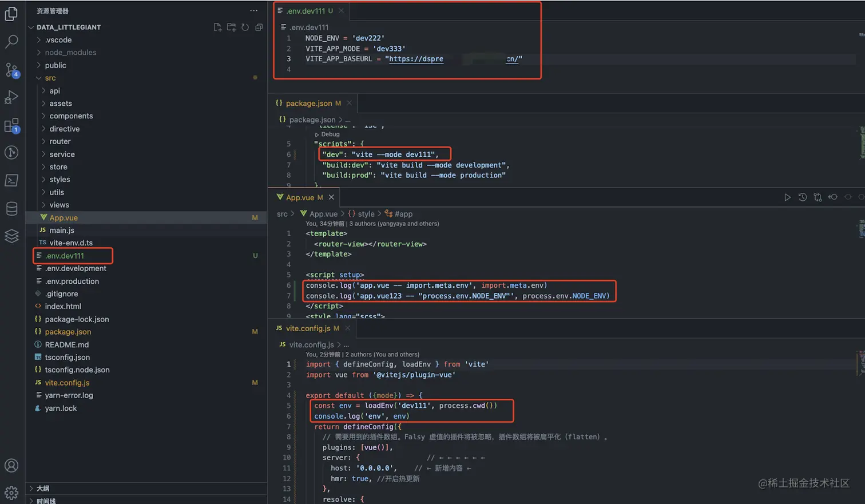This screenshot has width=865, height=504.
Task: Create a new folder in DATA_LITTLEGIANT
Action: click(x=231, y=27)
